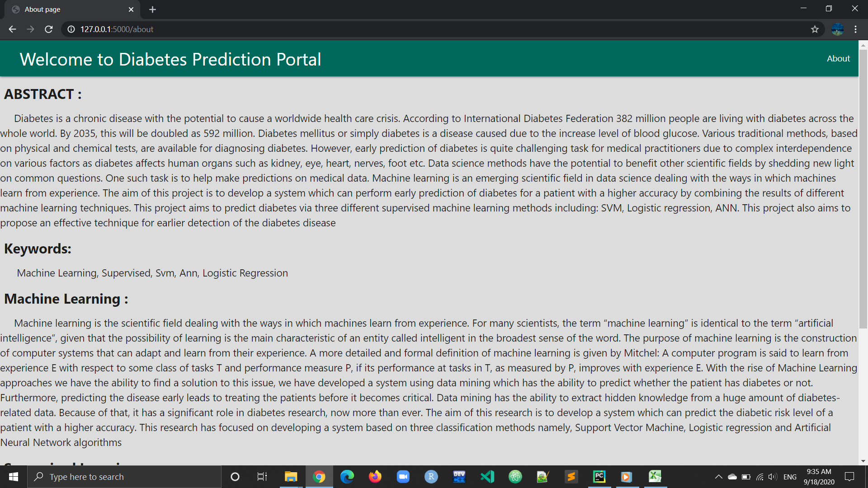Click the ABSTRACT heading text
868x488 pixels.
coord(43,94)
